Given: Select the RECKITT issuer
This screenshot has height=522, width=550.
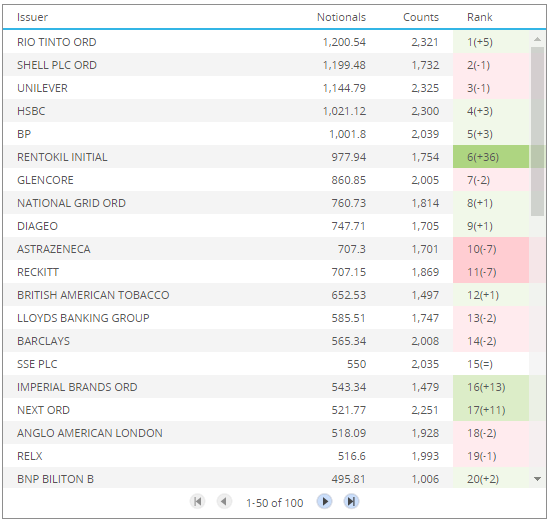Looking at the screenshot, I should tap(38, 272).
